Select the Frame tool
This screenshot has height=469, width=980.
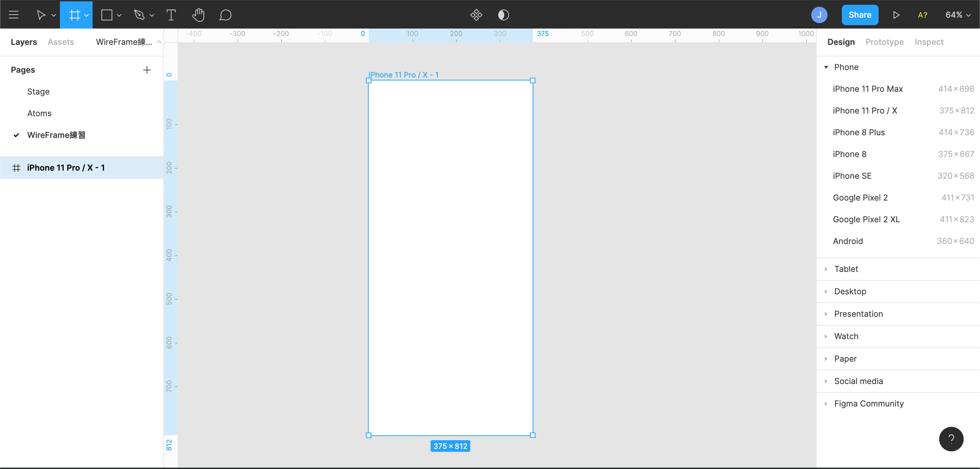(x=74, y=15)
